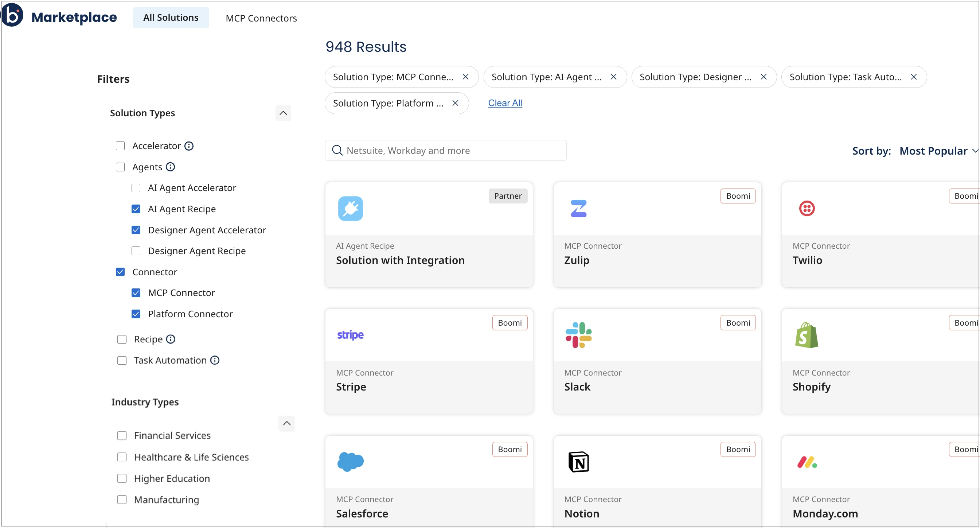The width and height of the screenshot is (980, 528).
Task: Enable the Recipe checkbox
Action: click(x=122, y=339)
